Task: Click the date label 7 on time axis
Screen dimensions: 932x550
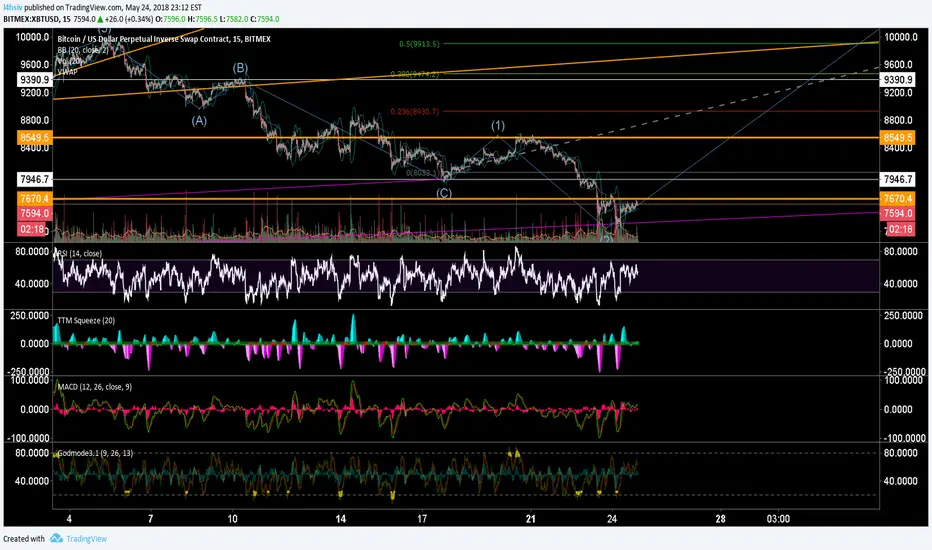Action: [x=150, y=519]
